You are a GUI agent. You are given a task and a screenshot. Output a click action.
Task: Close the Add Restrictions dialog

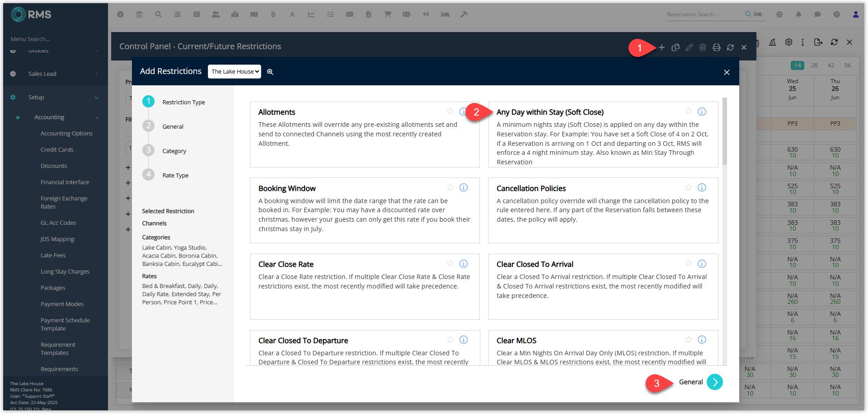[727, 72]
